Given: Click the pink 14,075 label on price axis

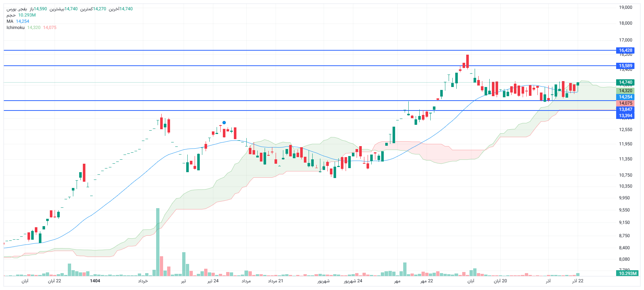Looking at the screenshot, I should click(x=625, y=103).
